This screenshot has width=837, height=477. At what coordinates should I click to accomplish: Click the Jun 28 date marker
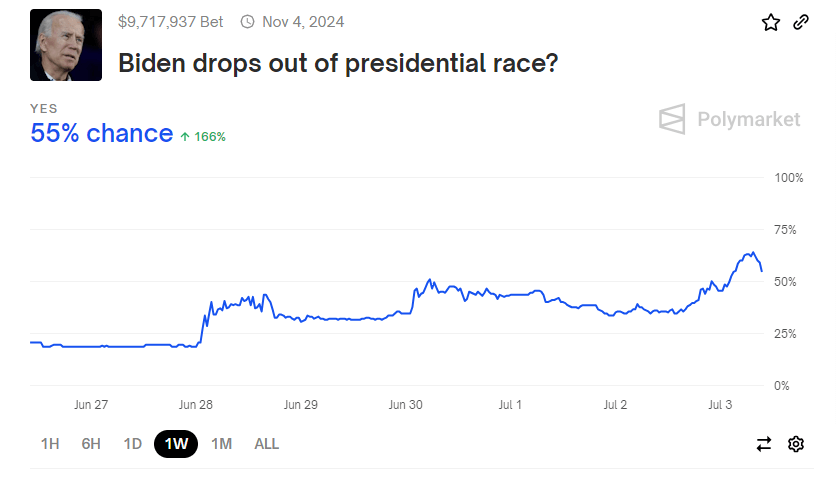195,405
